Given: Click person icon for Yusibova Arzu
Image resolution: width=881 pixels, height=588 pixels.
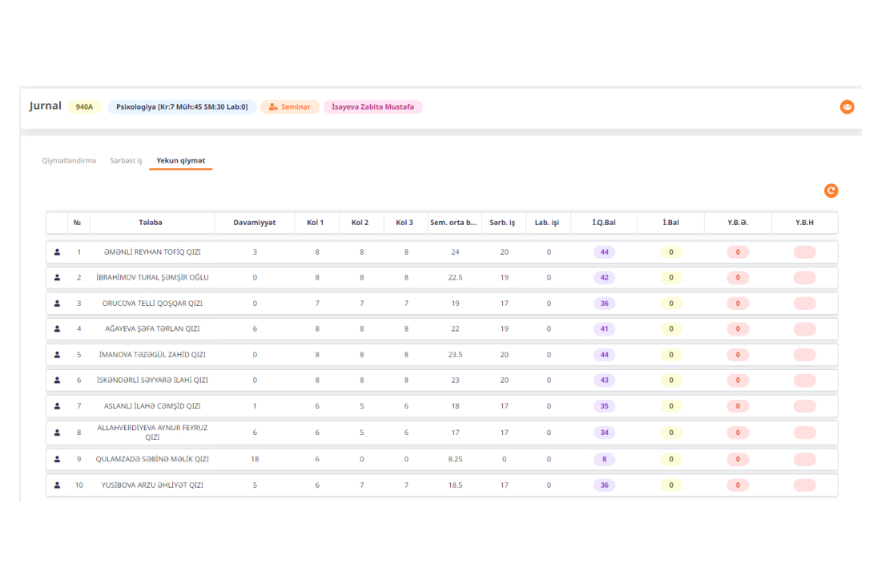Looking at the screenshot, I should pos(57,485).
